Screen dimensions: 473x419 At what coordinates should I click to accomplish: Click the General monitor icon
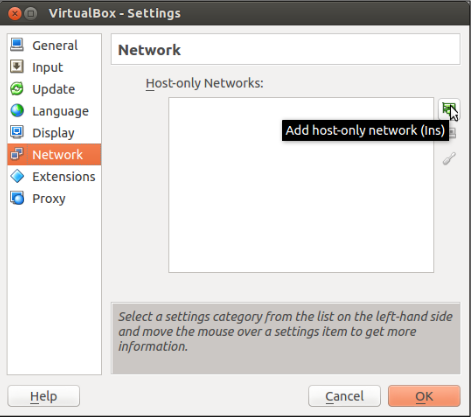pyautogui.click(x=17, y=45)
